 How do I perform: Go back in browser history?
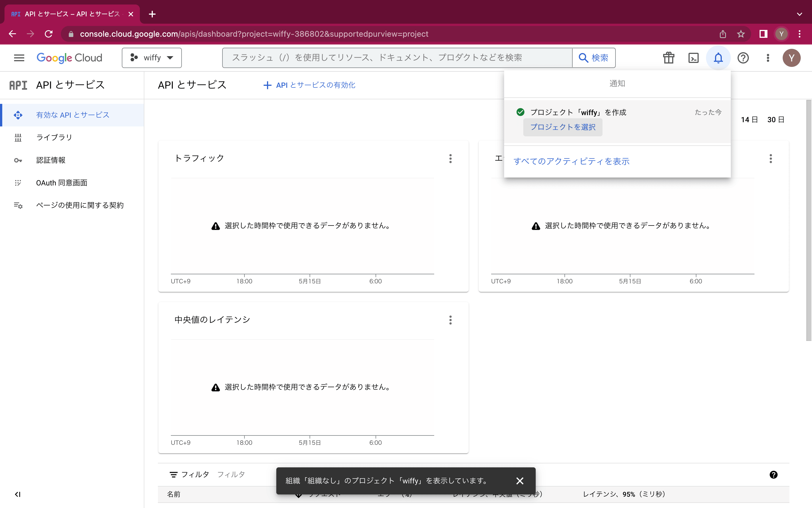(x=12, y=34)
